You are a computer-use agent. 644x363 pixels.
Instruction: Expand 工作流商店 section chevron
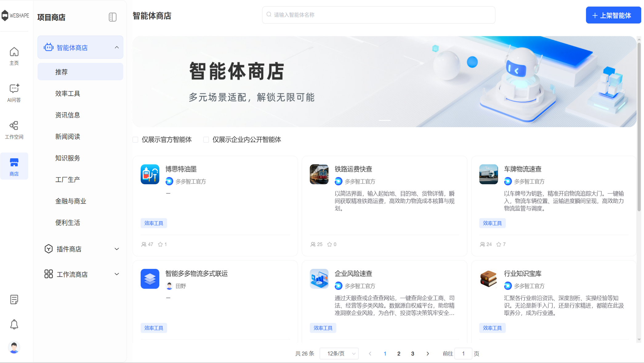(x=117, y=274)
